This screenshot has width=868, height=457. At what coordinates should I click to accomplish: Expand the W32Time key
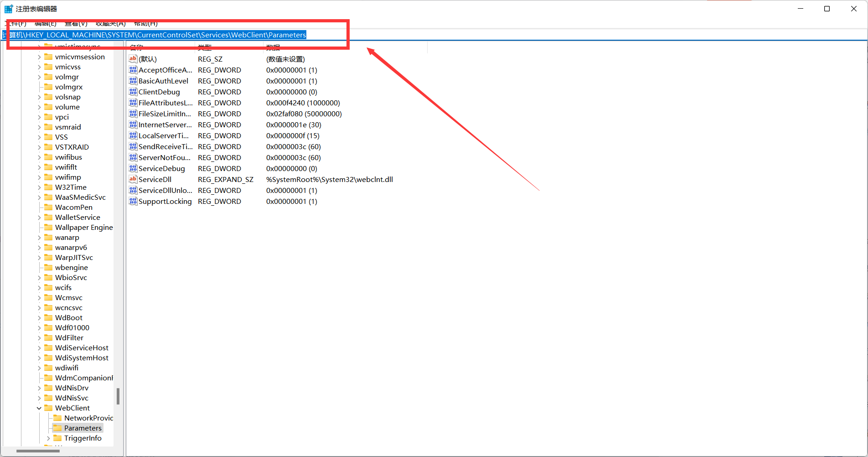39,187
